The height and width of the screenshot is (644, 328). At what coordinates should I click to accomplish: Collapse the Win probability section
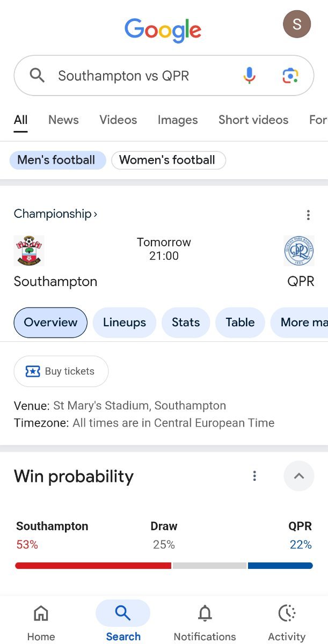(x=299, y=476)
